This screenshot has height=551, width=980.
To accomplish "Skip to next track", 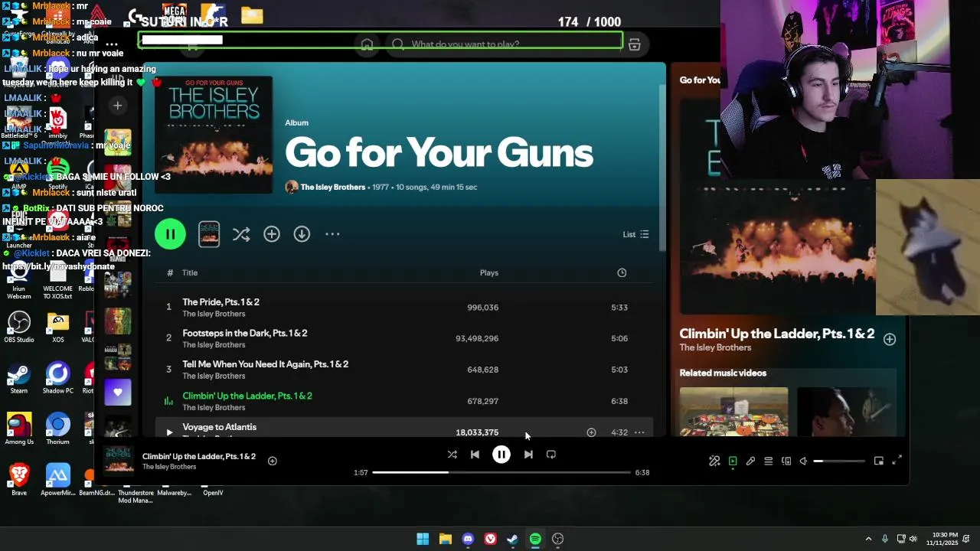I will pyautogui.click(x=528, y=455).
